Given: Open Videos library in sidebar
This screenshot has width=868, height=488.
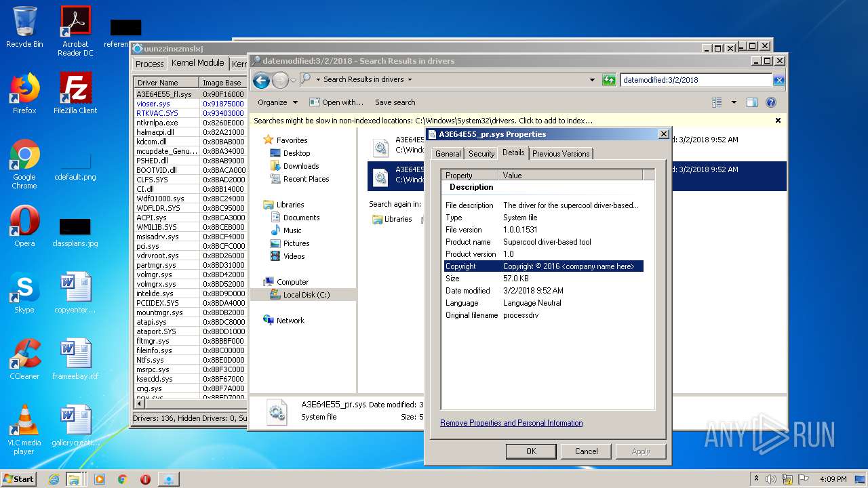Looking at the screenshot, I should (x=294, y=256).
